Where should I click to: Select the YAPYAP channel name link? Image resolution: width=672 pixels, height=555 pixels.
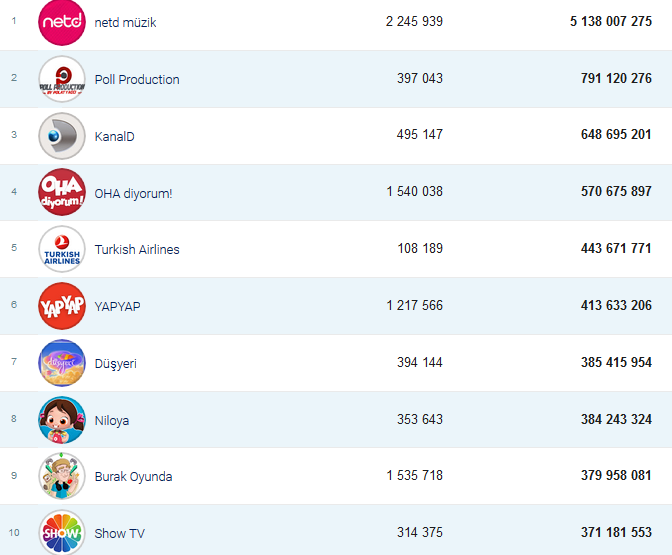[117, 306]
